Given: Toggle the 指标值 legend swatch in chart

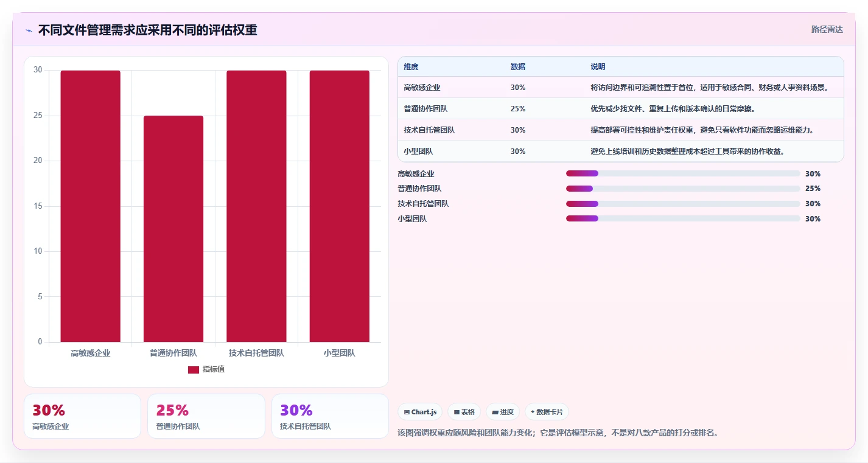Looking at the screenshot, I should coord(194,370).
